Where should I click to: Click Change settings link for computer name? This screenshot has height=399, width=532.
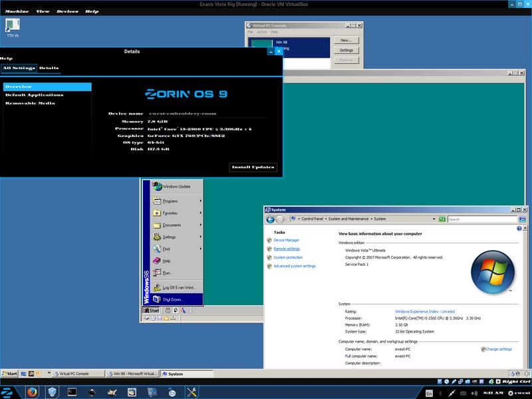[x=498, y=349]
